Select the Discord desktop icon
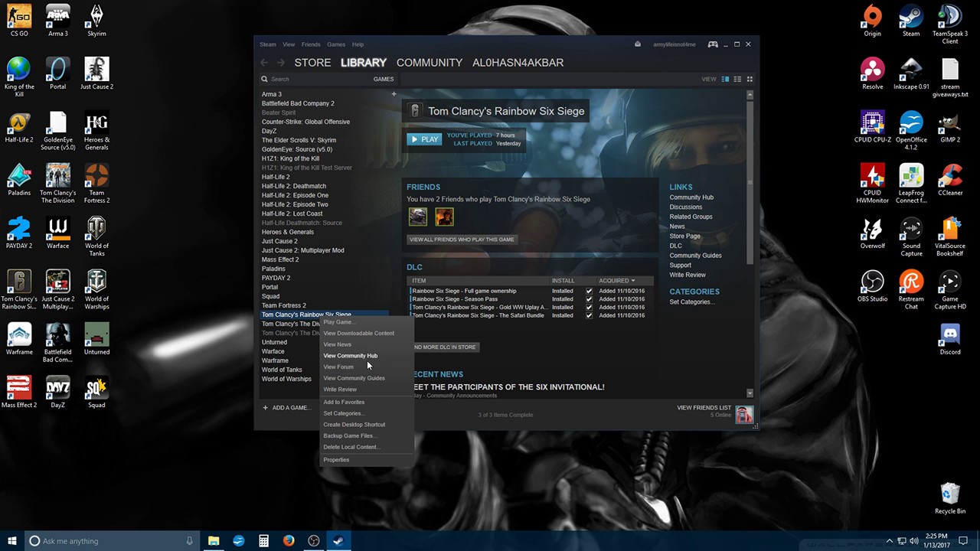The height and width of the screenshot is (551, 980). pos(950,339)
